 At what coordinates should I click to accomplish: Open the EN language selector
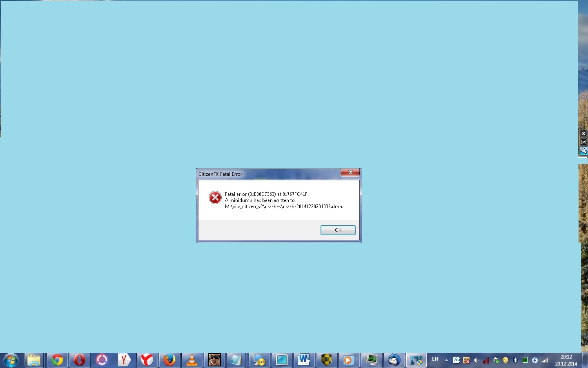pyautogui.click(x=435, y=359)
